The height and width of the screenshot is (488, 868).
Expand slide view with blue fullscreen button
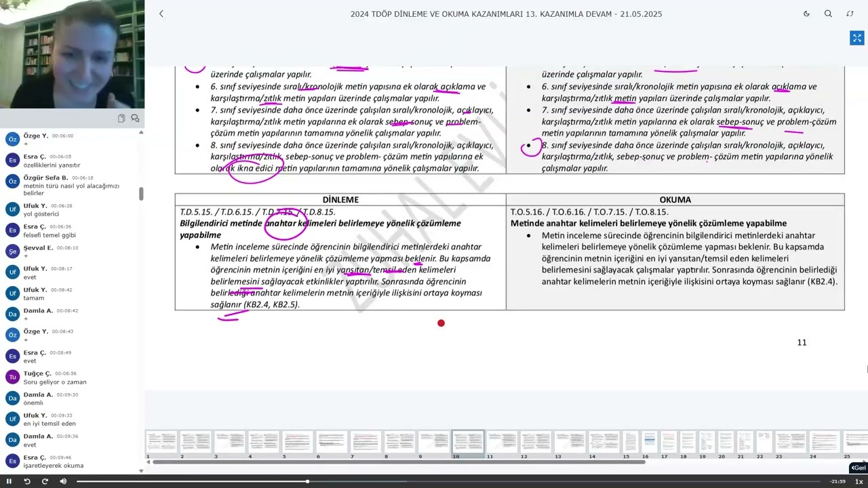click(x=856, y=38)
